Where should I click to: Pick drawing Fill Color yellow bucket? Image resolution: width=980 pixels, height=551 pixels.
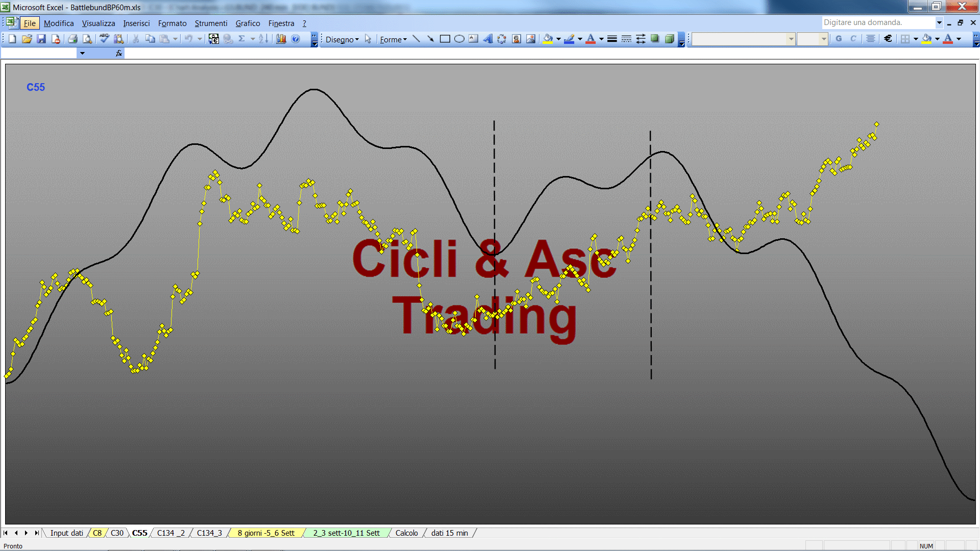pyautogui.click(x=548, y=39)
